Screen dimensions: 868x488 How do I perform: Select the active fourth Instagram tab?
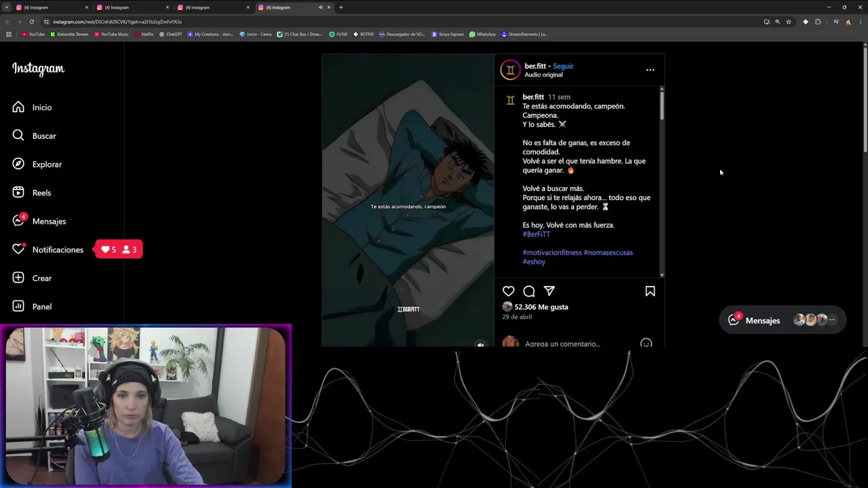[x=294, y=7]
